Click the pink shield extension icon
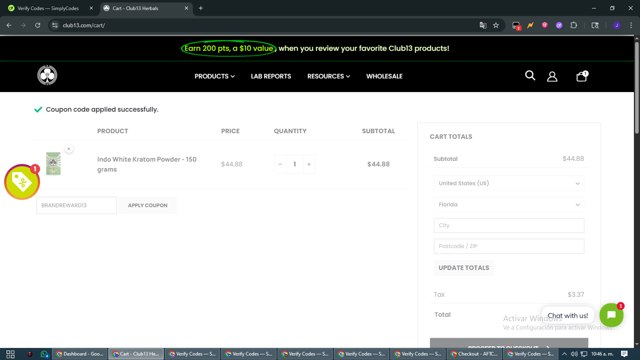640x360 pixels. [544, 25]
